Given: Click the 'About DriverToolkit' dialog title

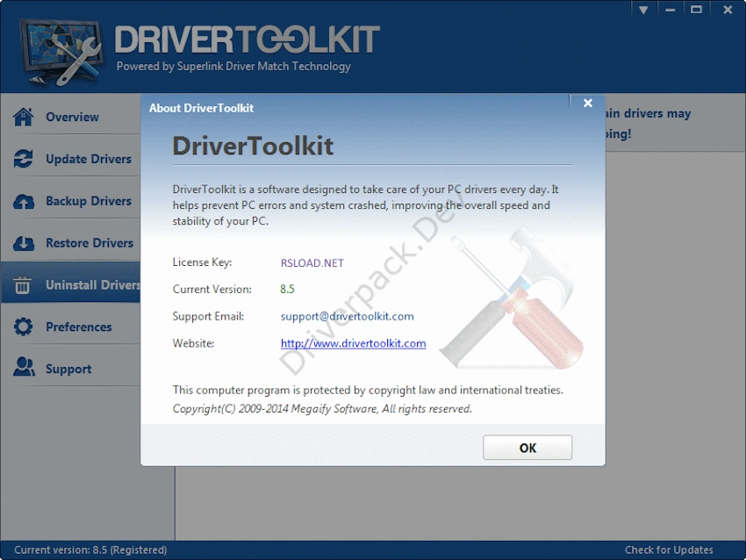Looking at the screenshot, I should pos(201,108).
